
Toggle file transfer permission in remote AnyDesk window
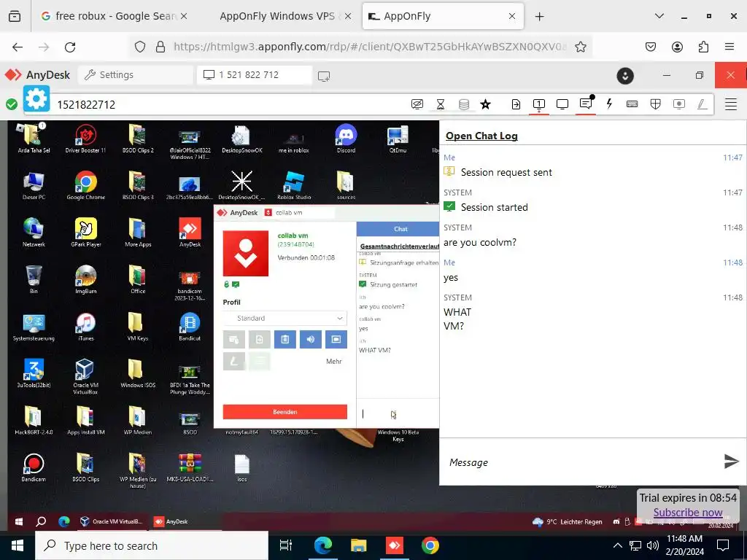coord(260,340)
